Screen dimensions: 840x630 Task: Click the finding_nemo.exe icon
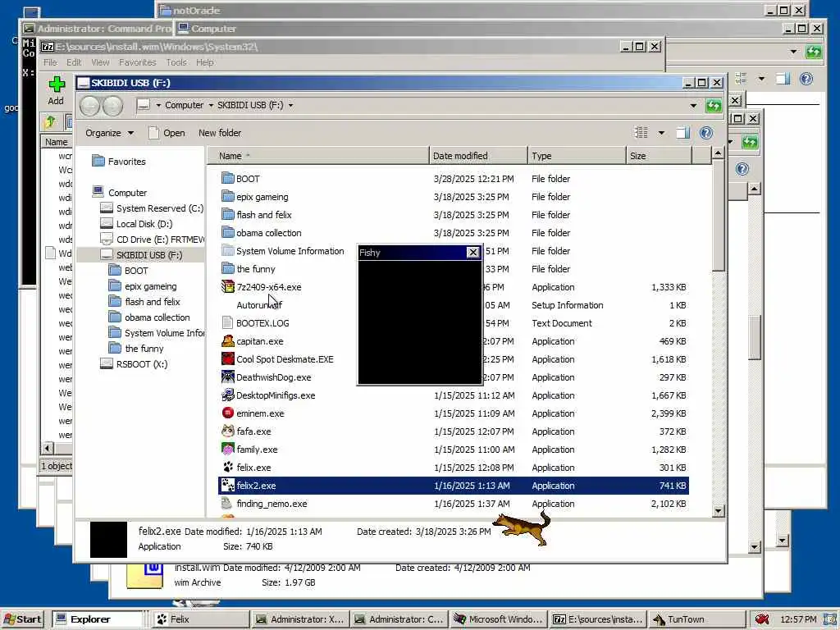[228, 504]
